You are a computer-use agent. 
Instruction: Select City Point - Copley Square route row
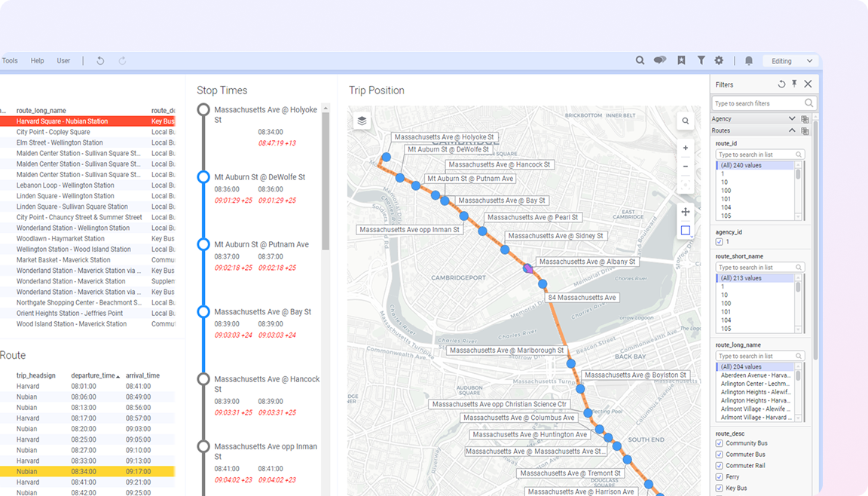click(x=53, y=132)
